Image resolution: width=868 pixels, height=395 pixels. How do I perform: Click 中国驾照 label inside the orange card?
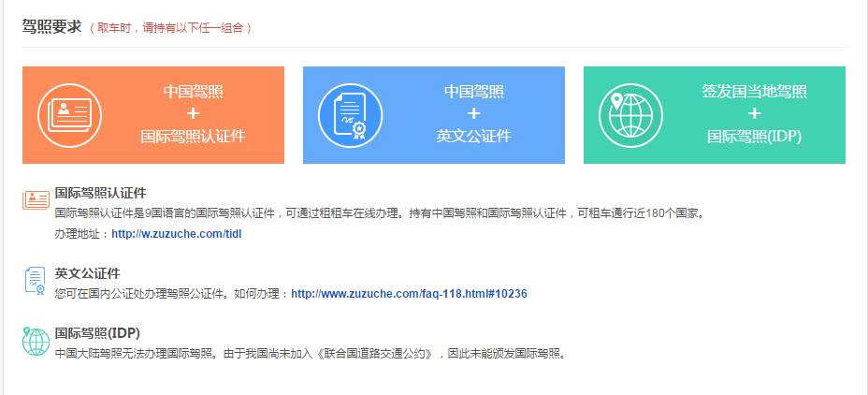194,92
